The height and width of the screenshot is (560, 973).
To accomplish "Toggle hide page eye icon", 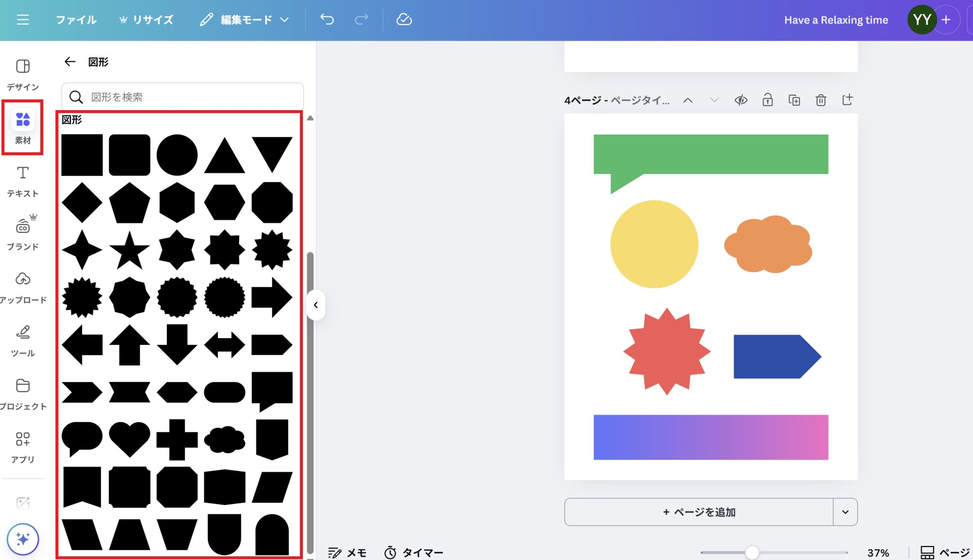I will tap(741, 100).
